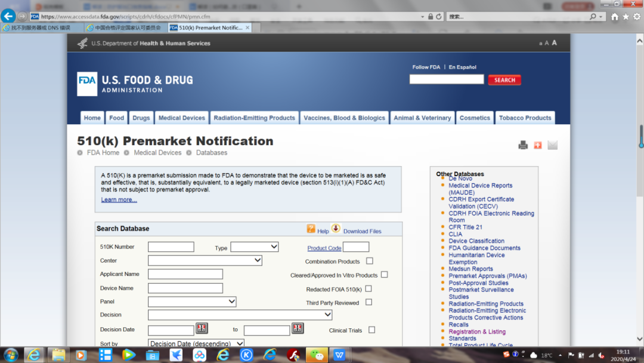644x363 pixels.
Task: Print page using printer icon
Action: tap(523, 145)
